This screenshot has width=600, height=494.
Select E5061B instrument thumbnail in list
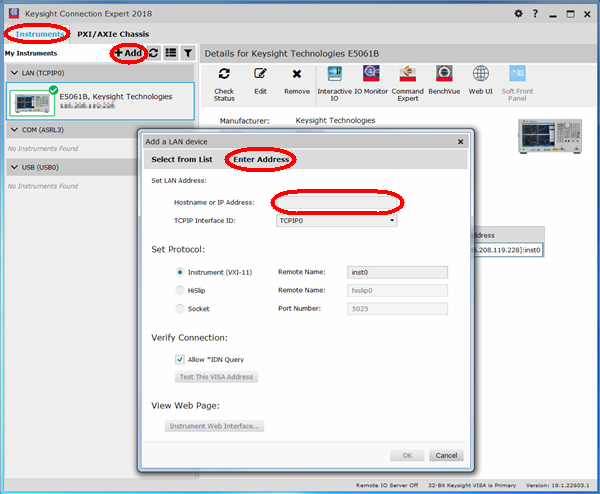(x=32, y=103)
